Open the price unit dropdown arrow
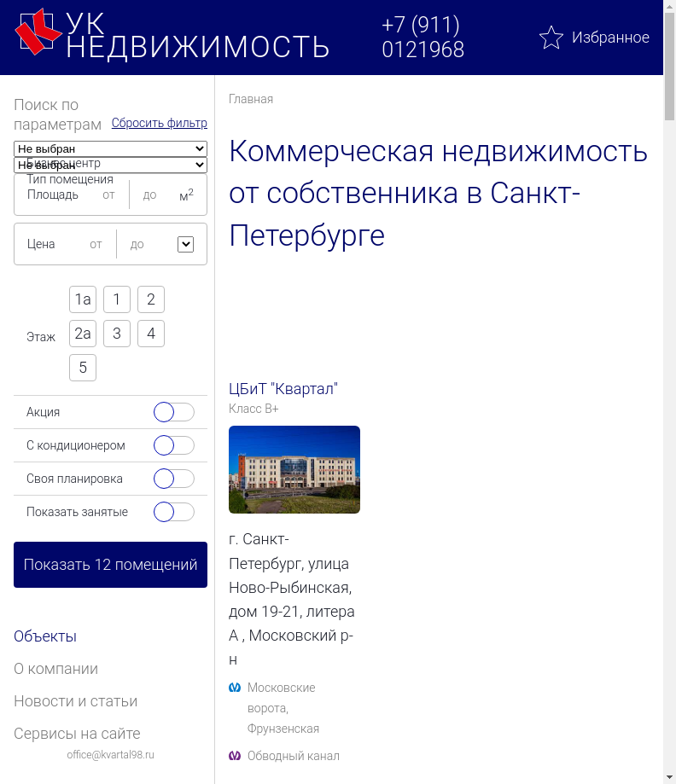 185,244
